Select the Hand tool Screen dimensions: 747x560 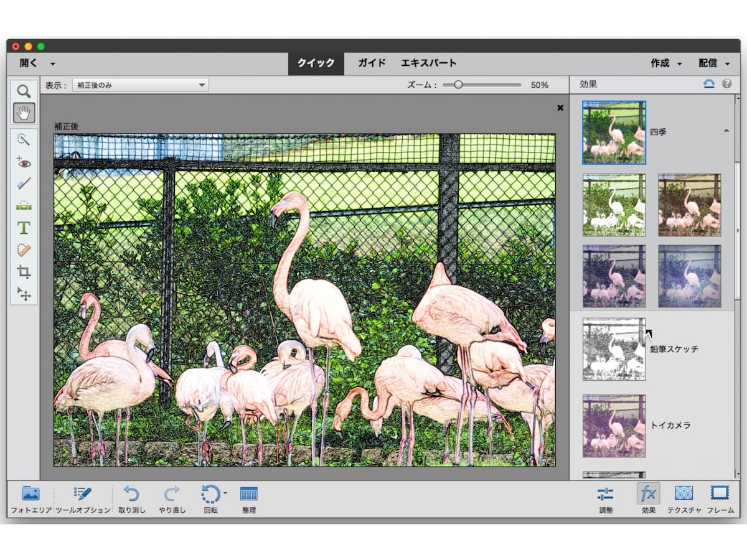tap(24, 113)
